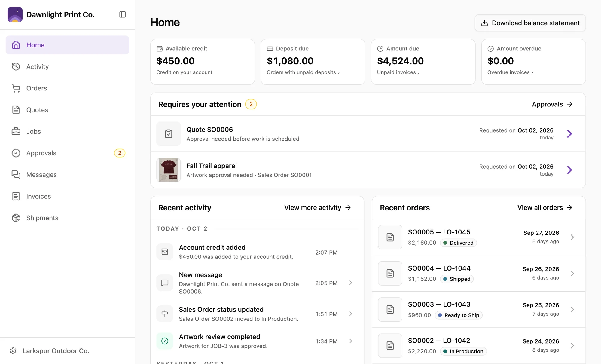Click the Account credit added wallet icon

[x=165, y=252]
